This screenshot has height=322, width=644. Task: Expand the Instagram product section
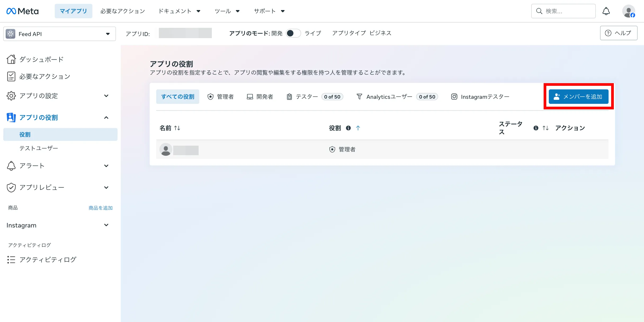pos(58,225)
